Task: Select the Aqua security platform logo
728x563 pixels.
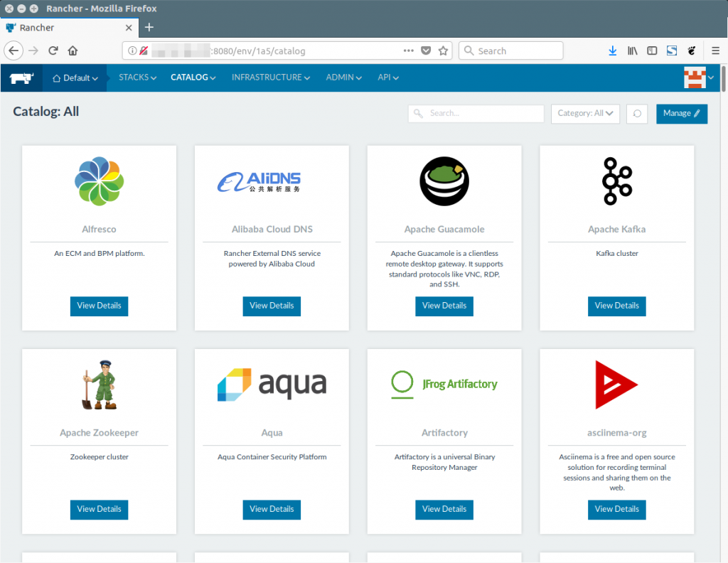Action: (272, 384)
